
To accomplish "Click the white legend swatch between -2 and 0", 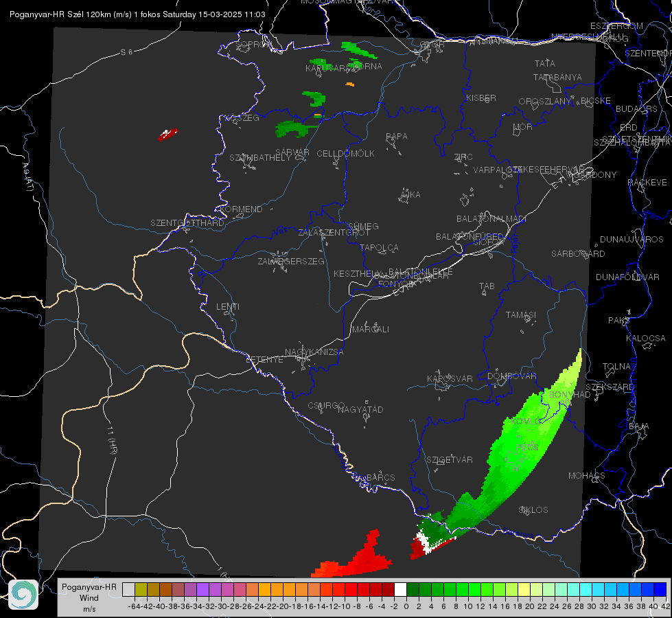I will coord(400,589).
